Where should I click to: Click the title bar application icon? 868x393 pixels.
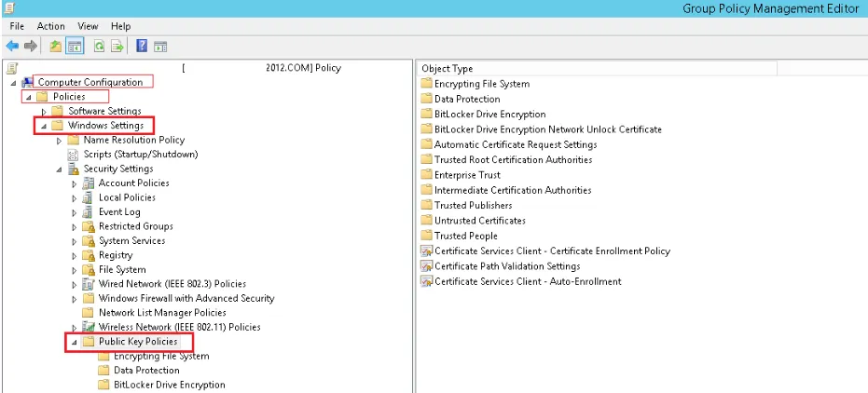click(x=7, y=7)
